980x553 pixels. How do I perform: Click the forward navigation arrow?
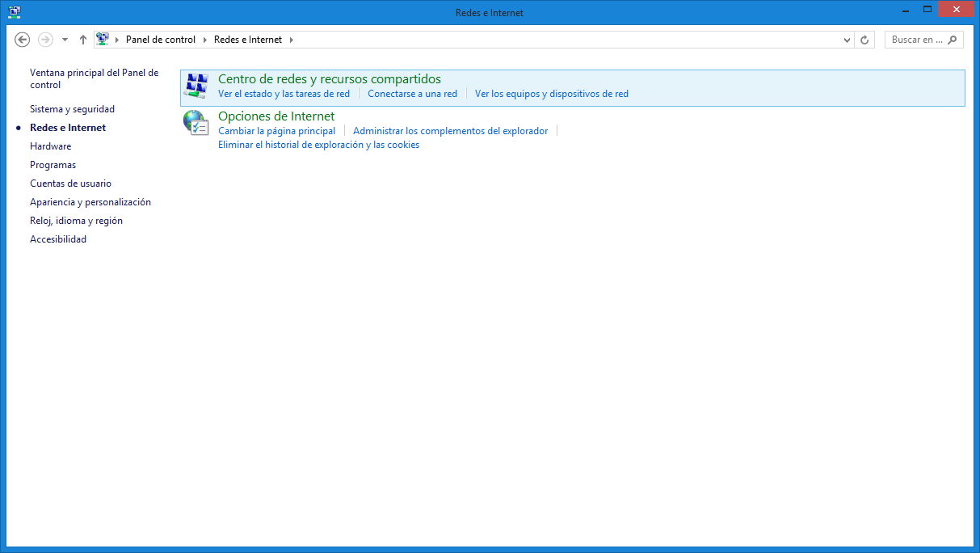[45, 40]
